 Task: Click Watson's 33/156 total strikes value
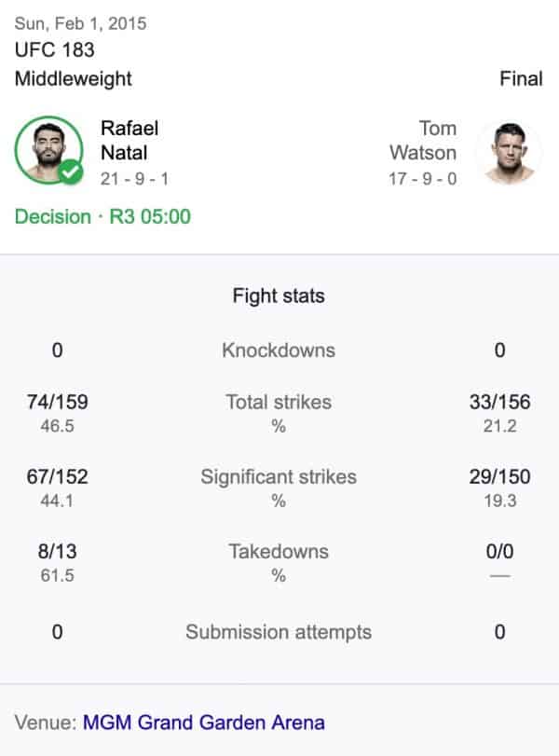pos(499,402)
